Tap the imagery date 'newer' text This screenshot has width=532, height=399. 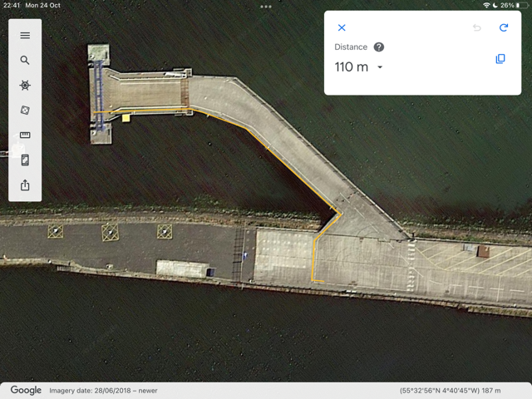(x=146, y=391)
